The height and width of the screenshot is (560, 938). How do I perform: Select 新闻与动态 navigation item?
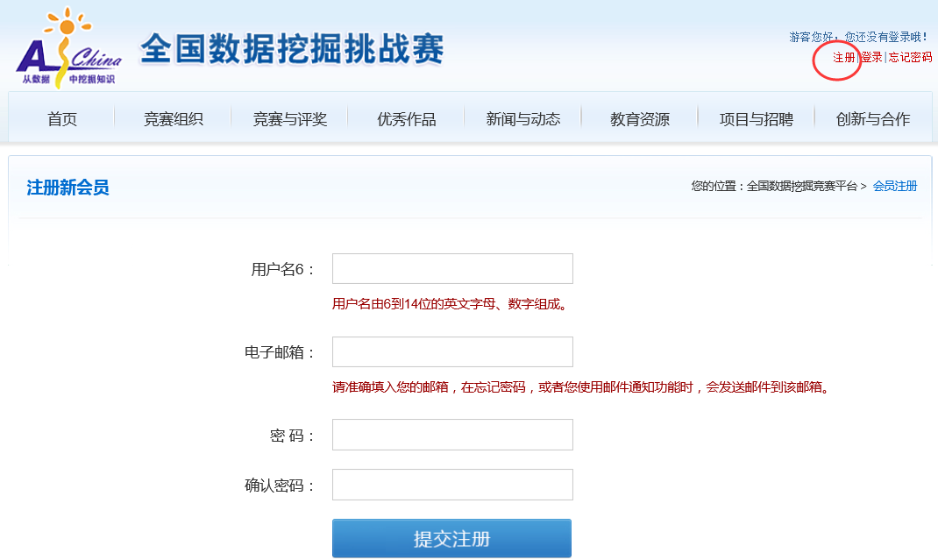coord(523,119)
